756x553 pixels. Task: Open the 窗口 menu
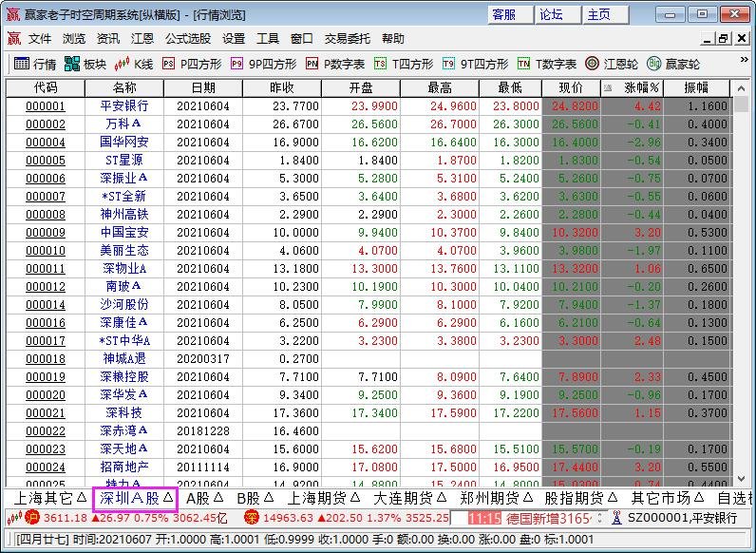coord(302,39)
